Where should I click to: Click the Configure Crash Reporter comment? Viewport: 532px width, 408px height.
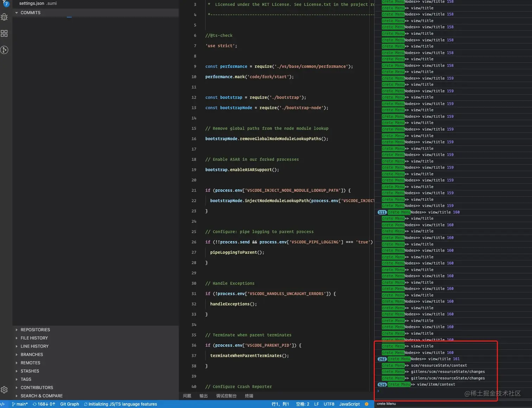pyautogui.click(x=239, y=387)
